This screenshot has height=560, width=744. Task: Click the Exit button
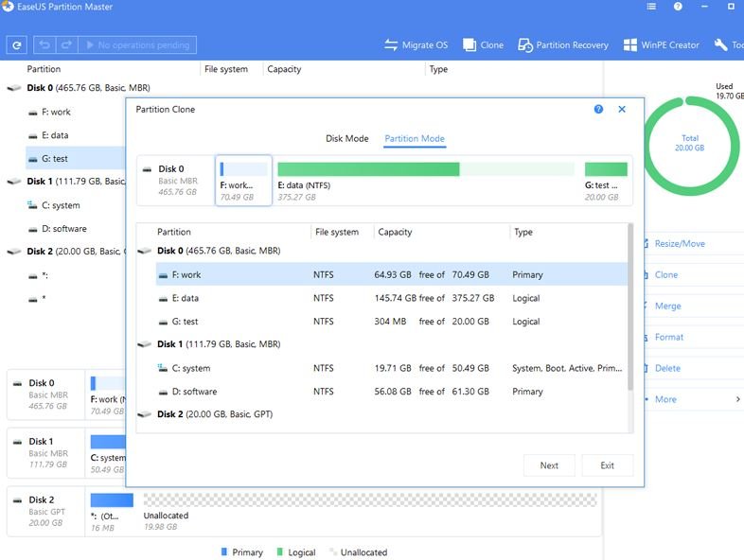[x=608, y=465]
